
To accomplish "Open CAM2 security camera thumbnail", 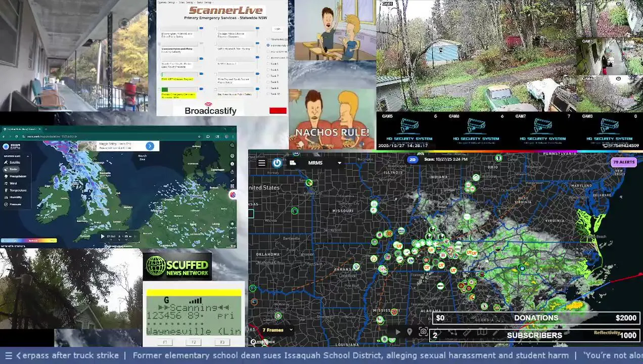I will click(609, 19).
